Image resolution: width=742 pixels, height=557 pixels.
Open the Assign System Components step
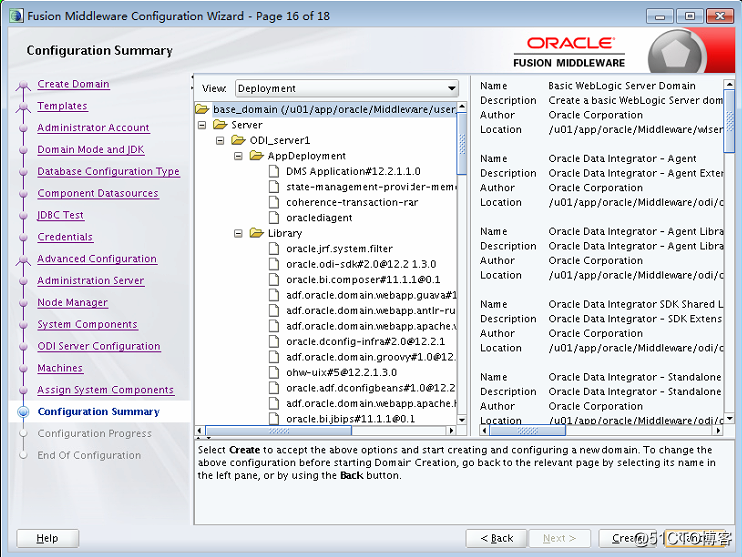106,389
